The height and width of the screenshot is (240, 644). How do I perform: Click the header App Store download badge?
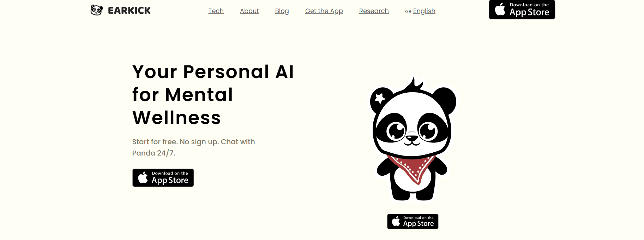[x=522, y=10]
